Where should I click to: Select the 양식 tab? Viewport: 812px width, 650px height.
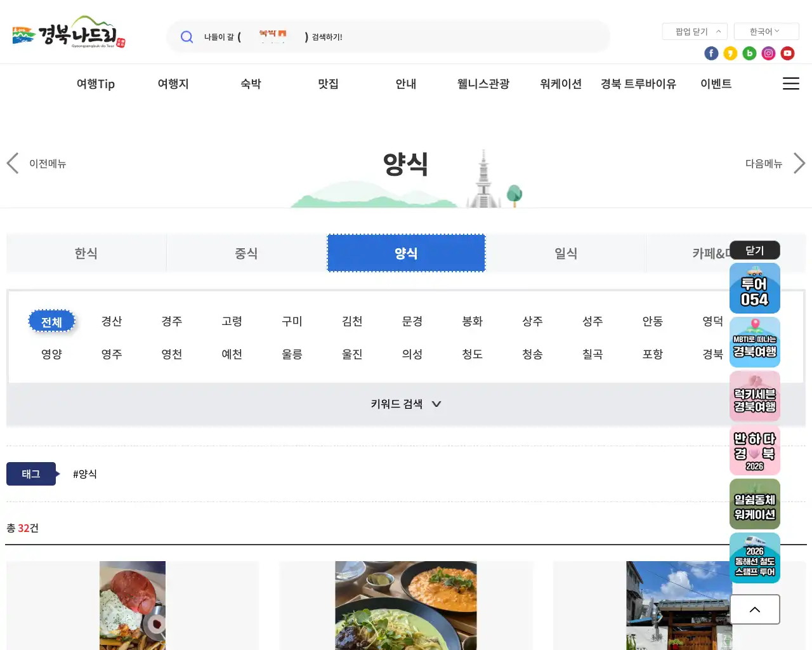tap(406, 253)
